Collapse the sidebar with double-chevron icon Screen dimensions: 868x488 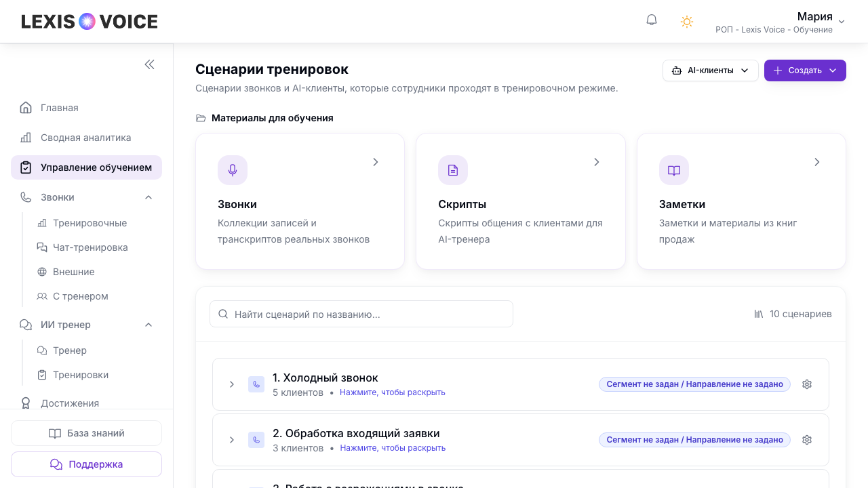pos(149,64)
